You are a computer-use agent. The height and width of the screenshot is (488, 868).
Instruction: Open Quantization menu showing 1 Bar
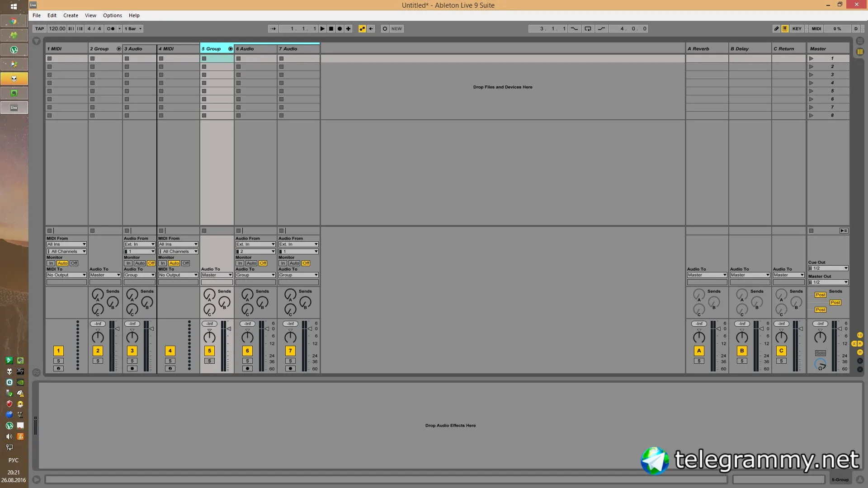[x=133, y=28]
